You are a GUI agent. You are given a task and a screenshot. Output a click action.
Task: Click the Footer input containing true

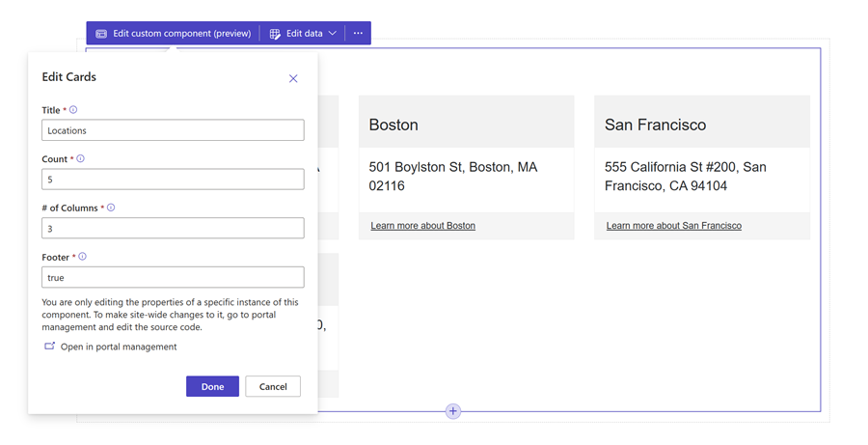pyautogui.click(x=173, y=277)
